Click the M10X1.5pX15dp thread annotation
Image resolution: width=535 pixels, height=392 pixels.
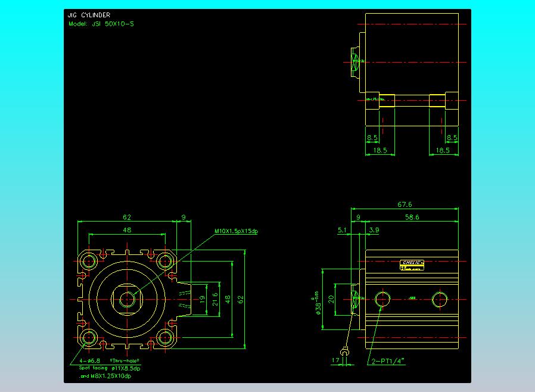(236, 231)
